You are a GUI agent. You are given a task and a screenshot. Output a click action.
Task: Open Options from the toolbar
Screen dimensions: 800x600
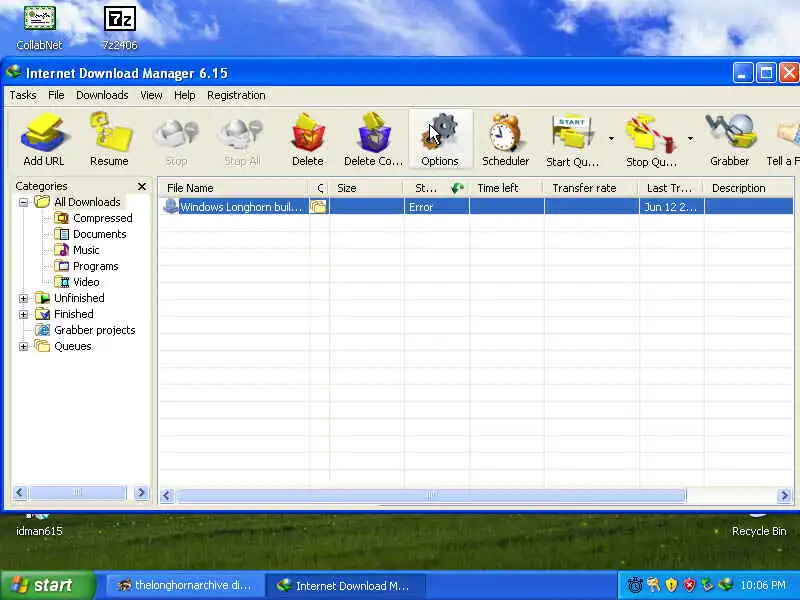[440, 139]
